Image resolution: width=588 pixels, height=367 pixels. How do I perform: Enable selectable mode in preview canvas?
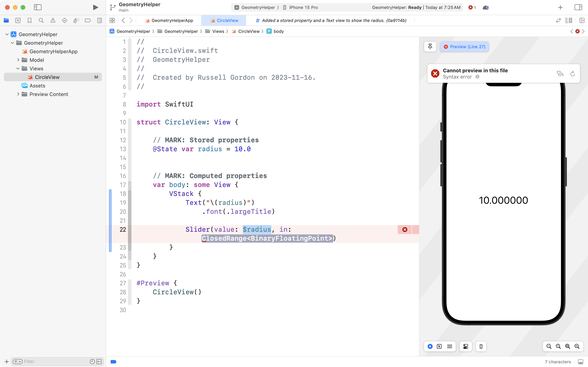point(439,346)
